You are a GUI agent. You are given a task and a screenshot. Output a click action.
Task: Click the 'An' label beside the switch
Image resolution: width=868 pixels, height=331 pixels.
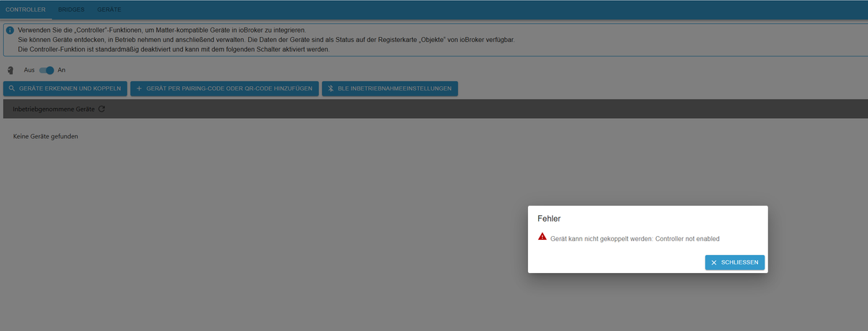(x=61, y=70)
